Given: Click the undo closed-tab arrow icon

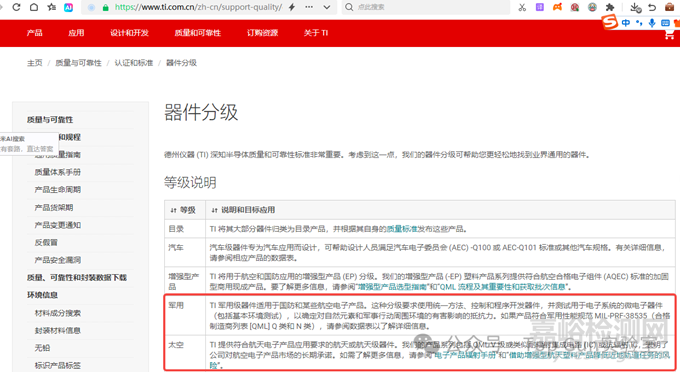Looking at the screenshot, I should (x=652, y=7).
